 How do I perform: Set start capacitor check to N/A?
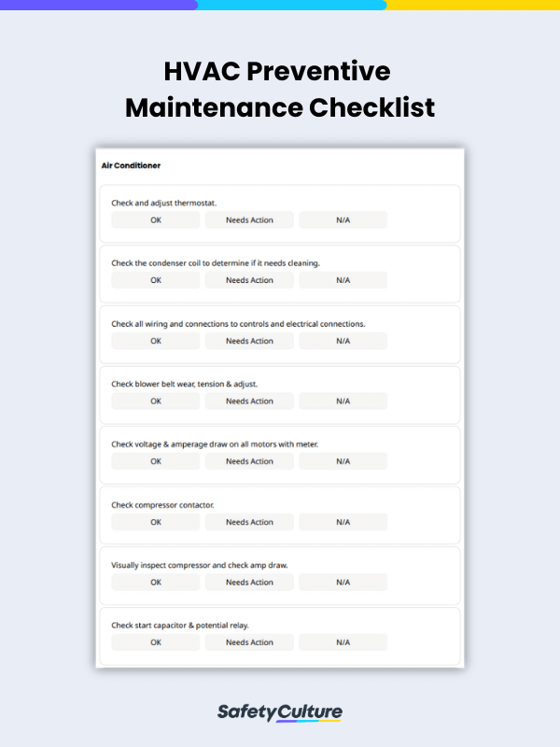point(342,641)
